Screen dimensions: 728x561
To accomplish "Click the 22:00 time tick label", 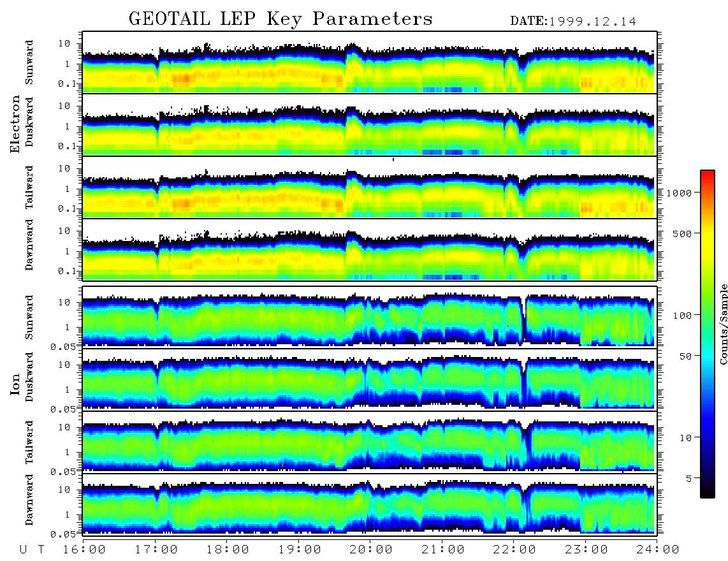I will tap(514, 550).
